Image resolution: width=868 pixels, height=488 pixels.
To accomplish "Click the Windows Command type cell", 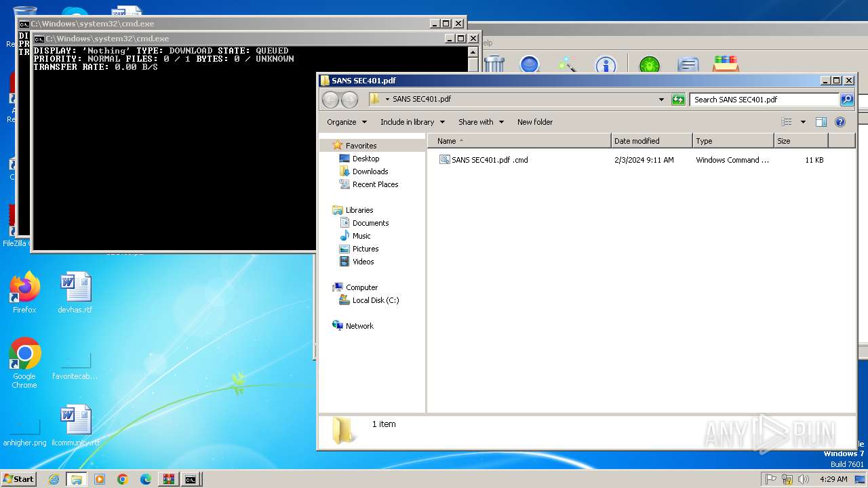I will click(x=732, y=160).
